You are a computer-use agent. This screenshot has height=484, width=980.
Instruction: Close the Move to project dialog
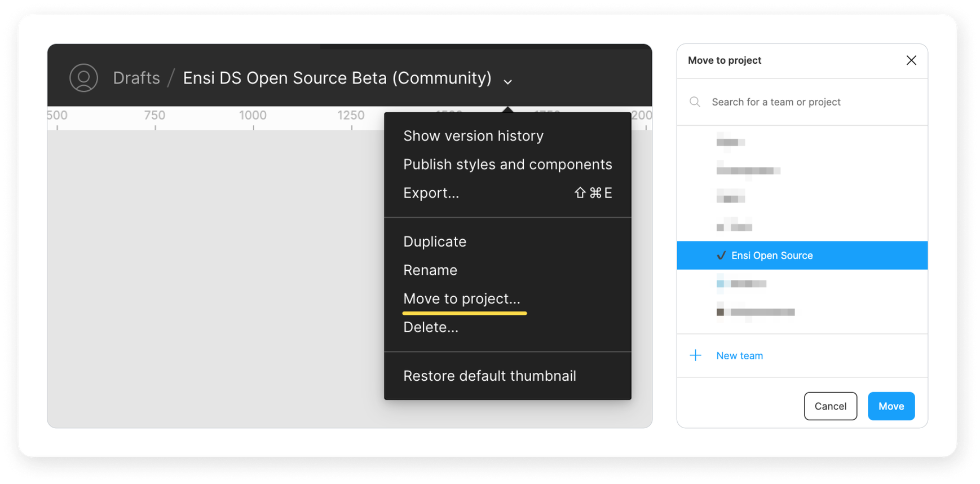click(x=911, y=60)
